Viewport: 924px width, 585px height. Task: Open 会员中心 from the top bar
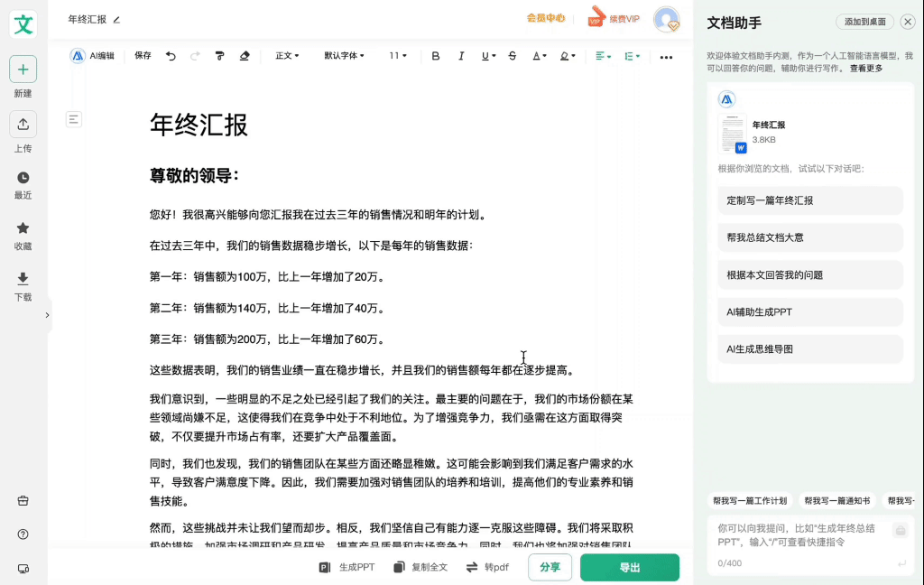pyautogui.click(x=545, y=16)
